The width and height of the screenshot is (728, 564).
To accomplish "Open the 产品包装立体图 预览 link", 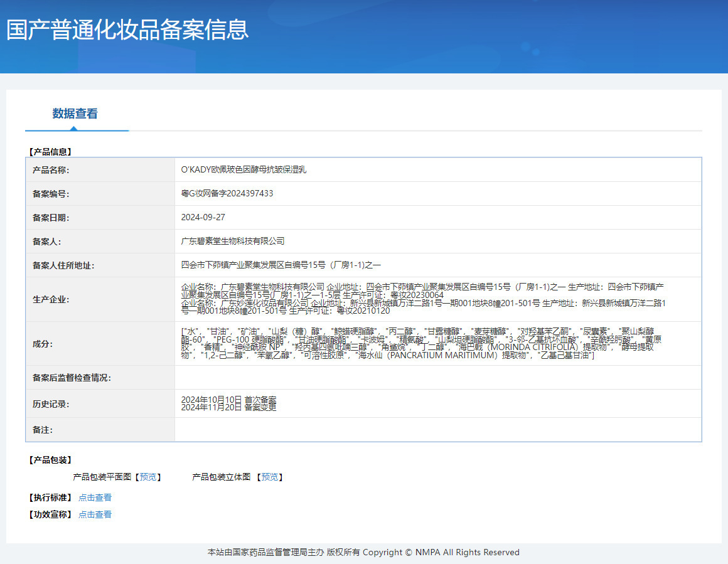I will 270,477.
